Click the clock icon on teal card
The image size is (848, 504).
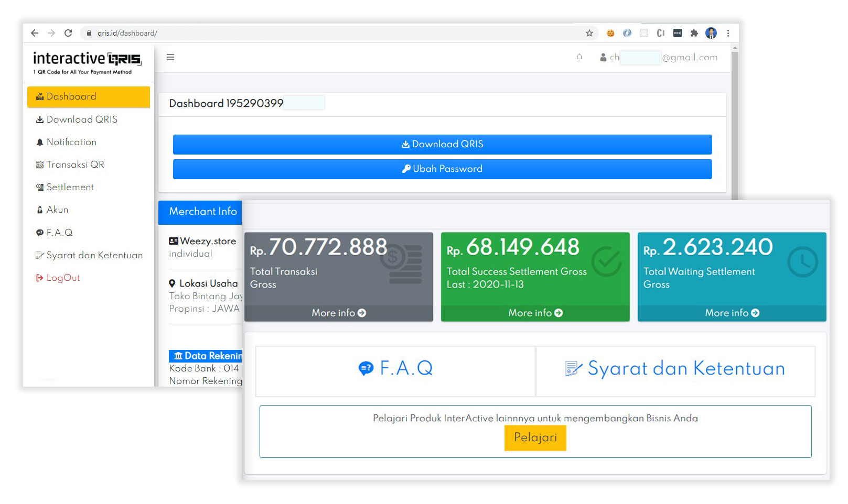pyautogui.click(x=803, y=262)
